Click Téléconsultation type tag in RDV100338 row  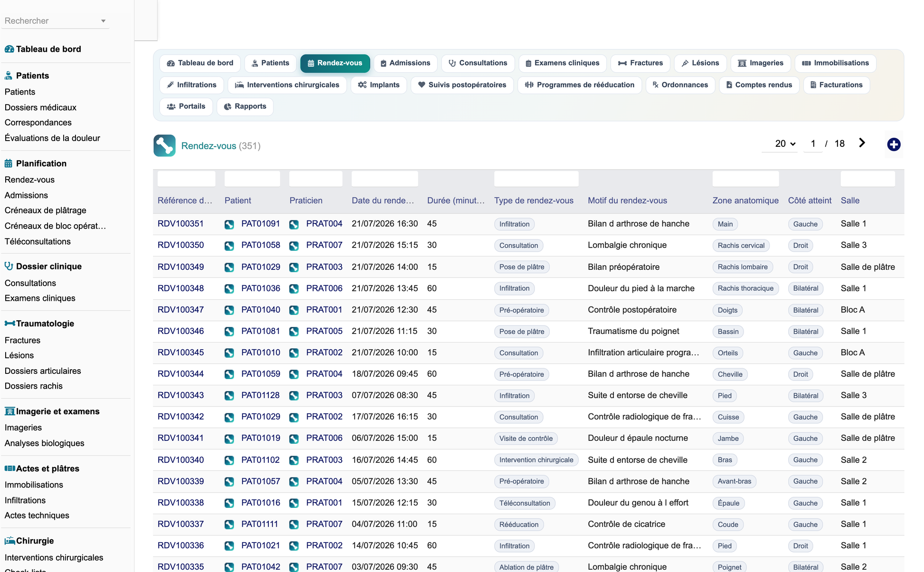[525, 503]
